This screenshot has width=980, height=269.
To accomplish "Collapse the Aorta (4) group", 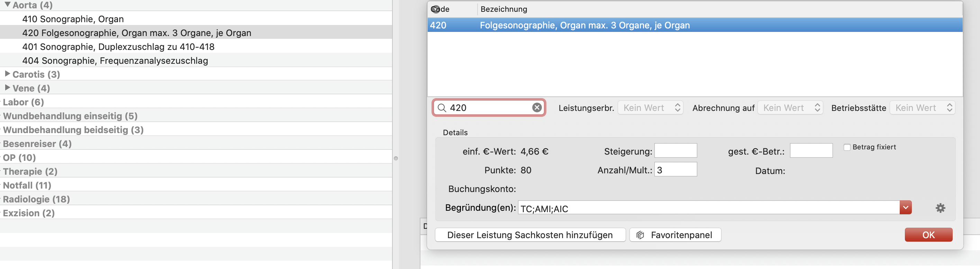I will [7, 5].
